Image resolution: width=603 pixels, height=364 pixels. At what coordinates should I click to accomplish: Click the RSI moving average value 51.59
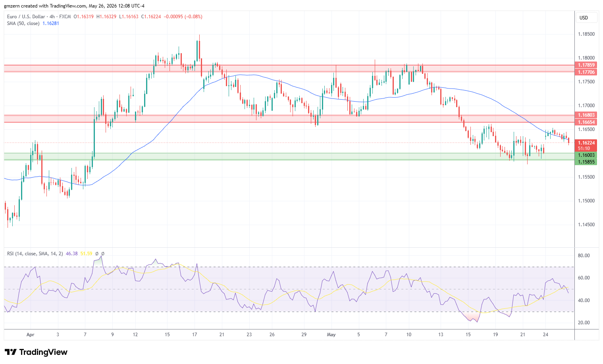point(86,254)
